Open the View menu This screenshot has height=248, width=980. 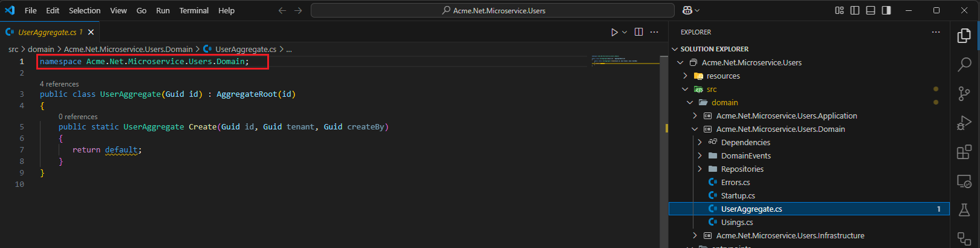pos(118,10)
